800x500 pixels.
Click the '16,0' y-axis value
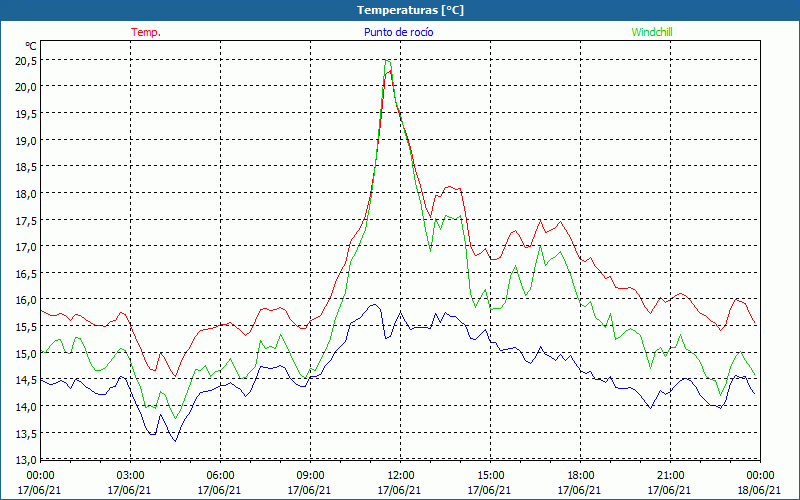(x=26, y=300)
